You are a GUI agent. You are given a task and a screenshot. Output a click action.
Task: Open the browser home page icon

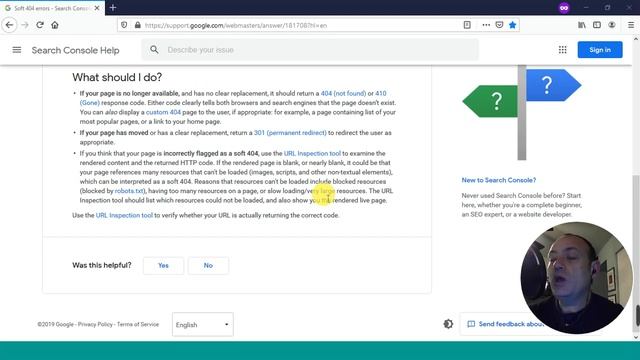click(55, 25)
